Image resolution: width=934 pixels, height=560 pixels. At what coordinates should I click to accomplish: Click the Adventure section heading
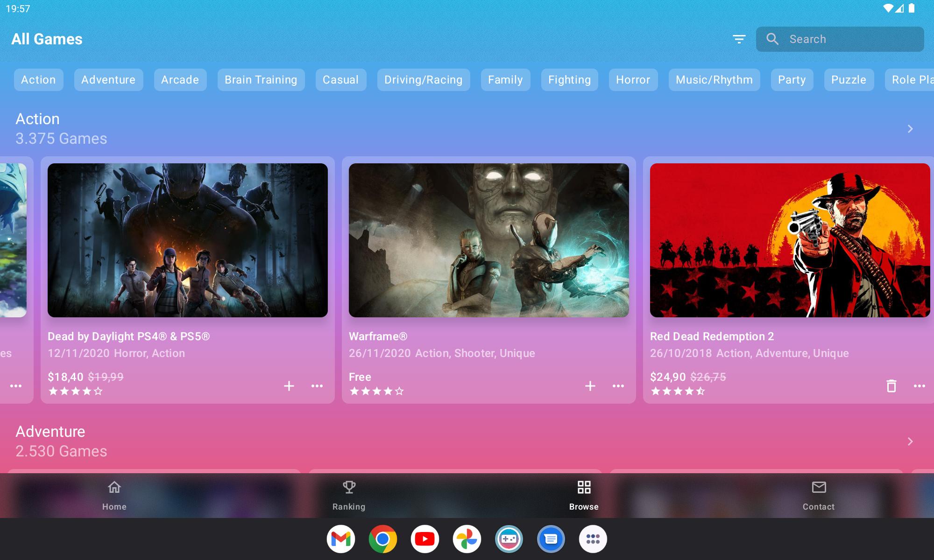click(x=50, y=432)
